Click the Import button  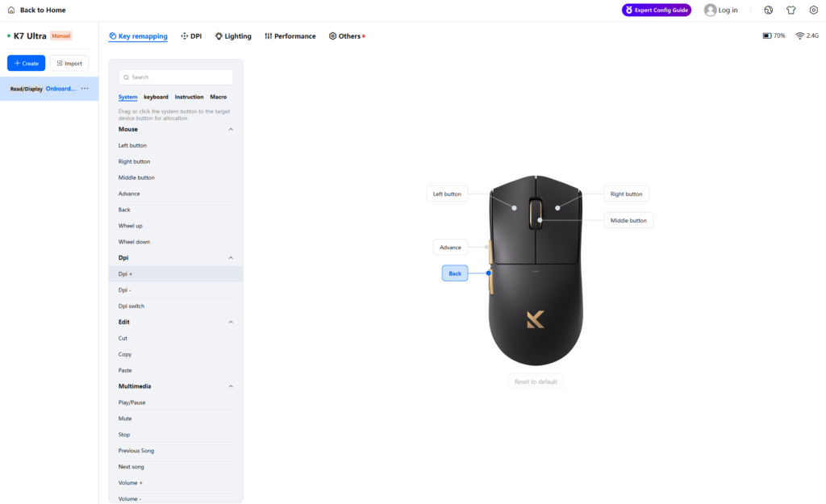point(69,63)
